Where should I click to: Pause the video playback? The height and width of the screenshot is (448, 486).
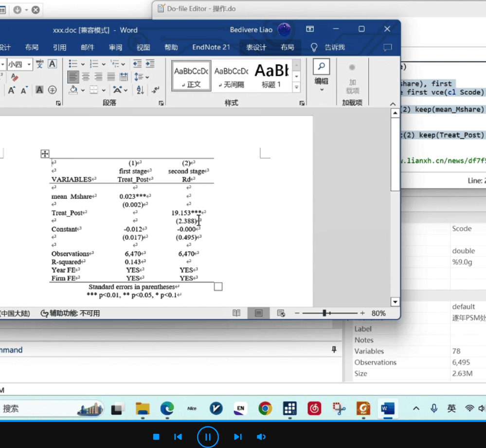point(208,437)
